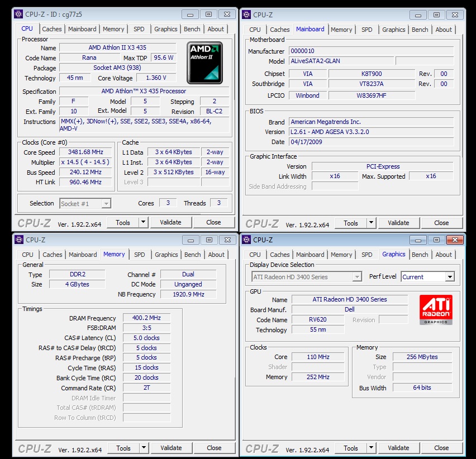The width and height of the screenshot is (476, 459).
Task: Open ATI Radeon HD 3400 display device dropdown
Action: 357,276
